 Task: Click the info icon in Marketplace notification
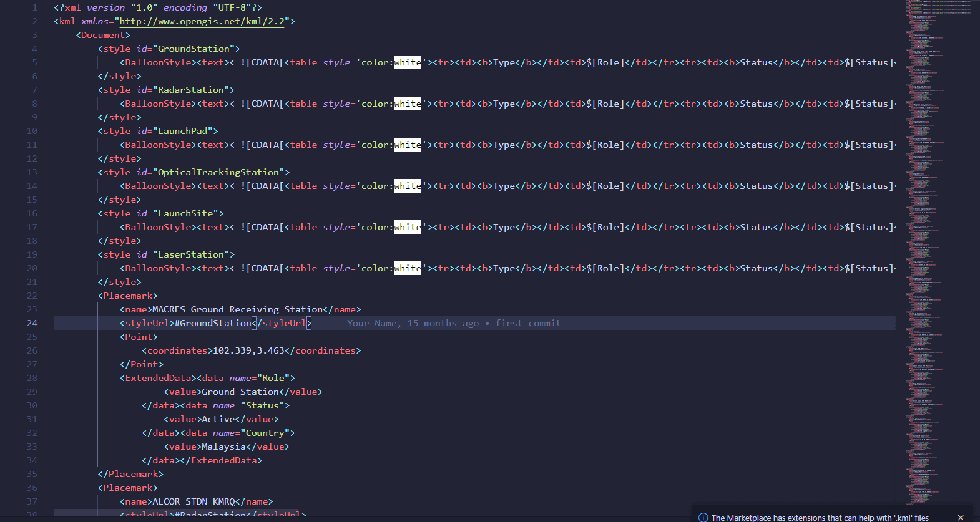click(703, 518)
